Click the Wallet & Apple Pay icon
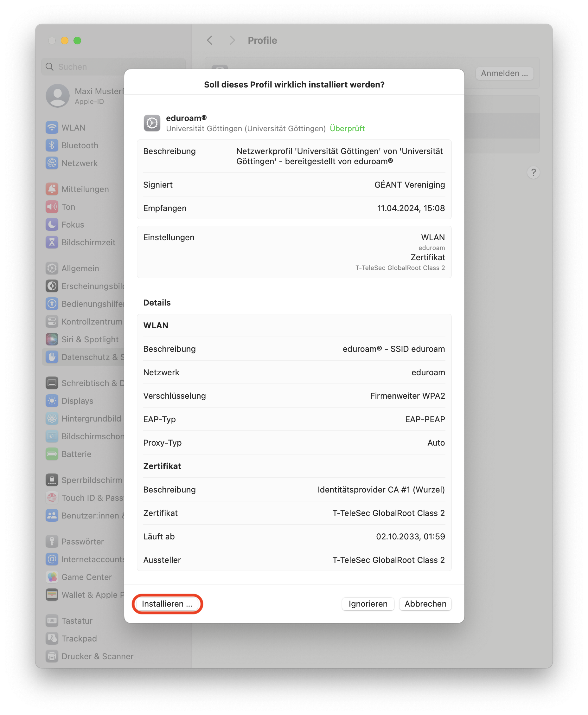588x715 pixels. pos(52,595)
